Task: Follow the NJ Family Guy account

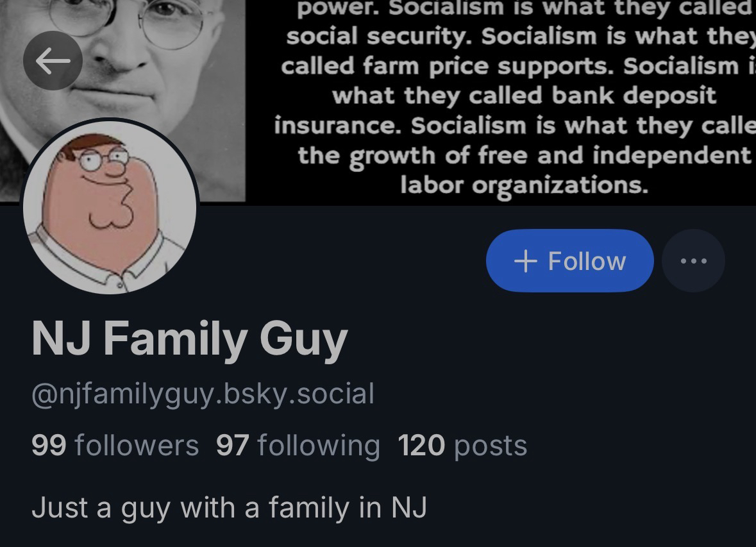Action: pyautogui.click(x=569, y=261)
